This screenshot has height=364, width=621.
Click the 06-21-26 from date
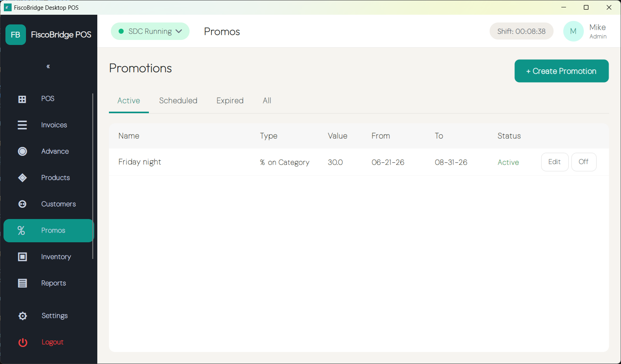tap(388, 162)
